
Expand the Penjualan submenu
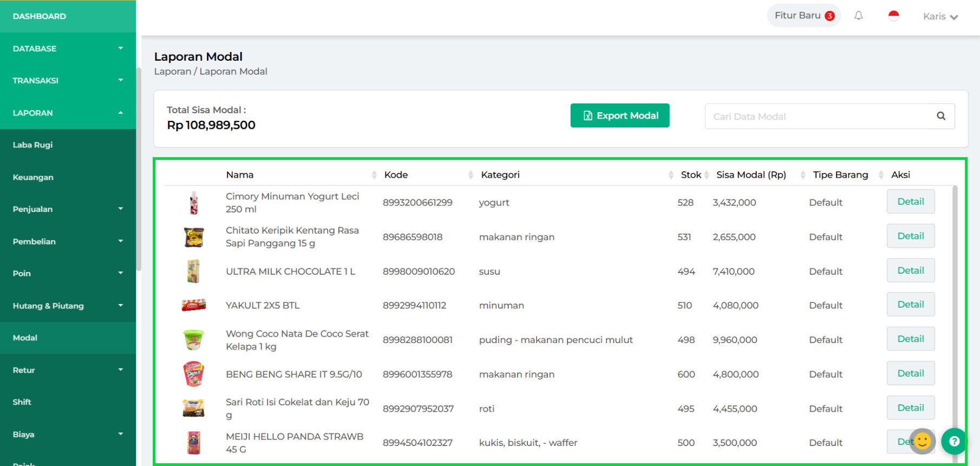click(68, 209)
